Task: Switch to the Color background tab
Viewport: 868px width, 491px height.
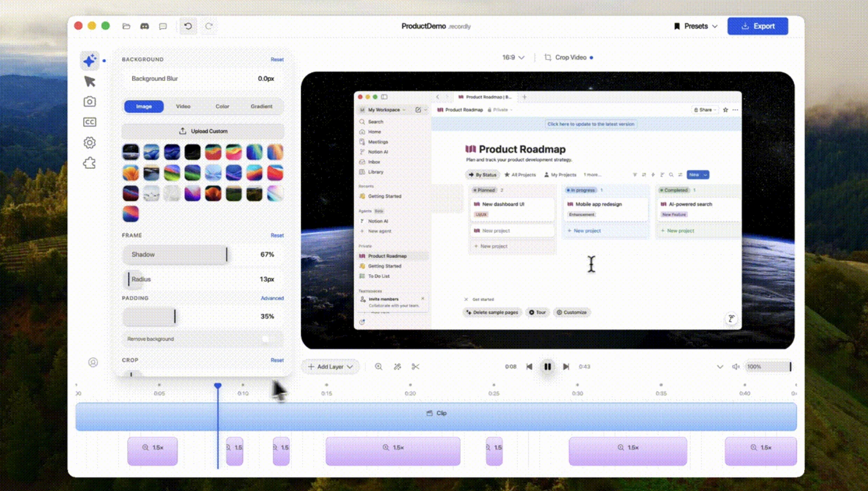Action: tap(223, 107)
